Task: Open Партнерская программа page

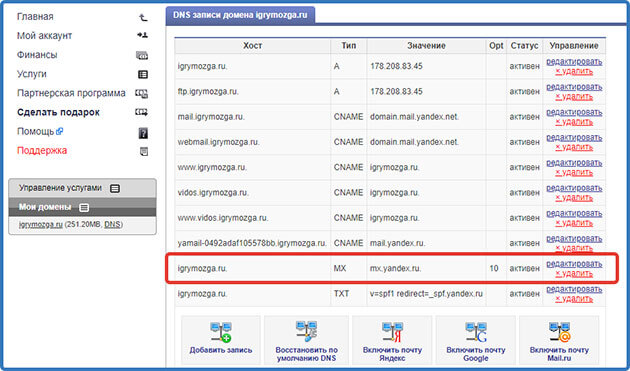Action: coord(71,93)
